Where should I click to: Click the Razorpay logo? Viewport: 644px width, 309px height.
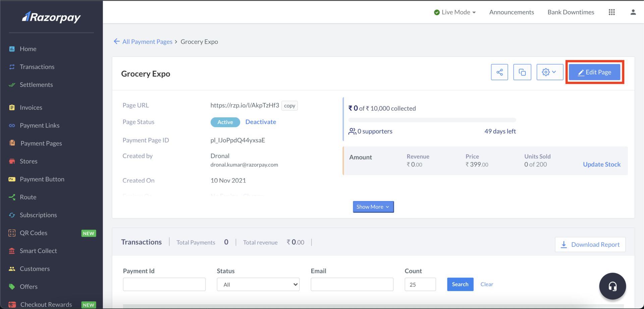(51, 17)
